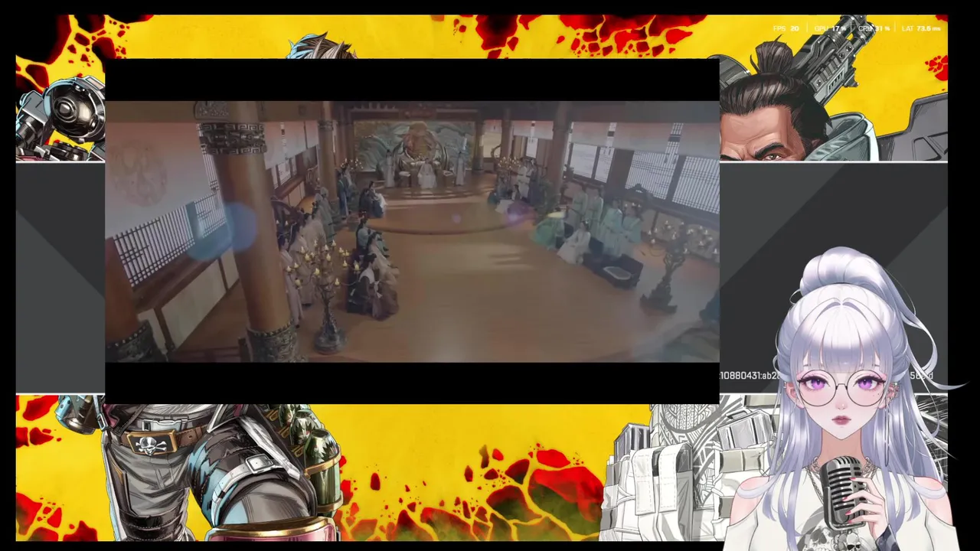Click the CPU 31 % readout
The image size is (980, 551).
874,28
